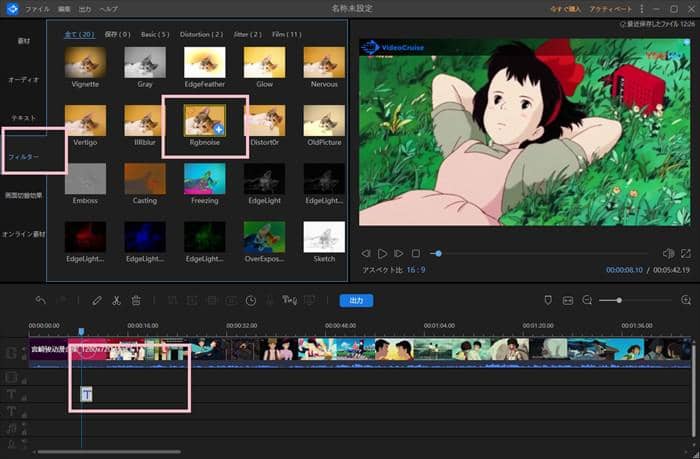This screenshot has width=700, height=459.
Task: Toggle lock on first text track
Action: pyautogui.click(x=24, y=396)
